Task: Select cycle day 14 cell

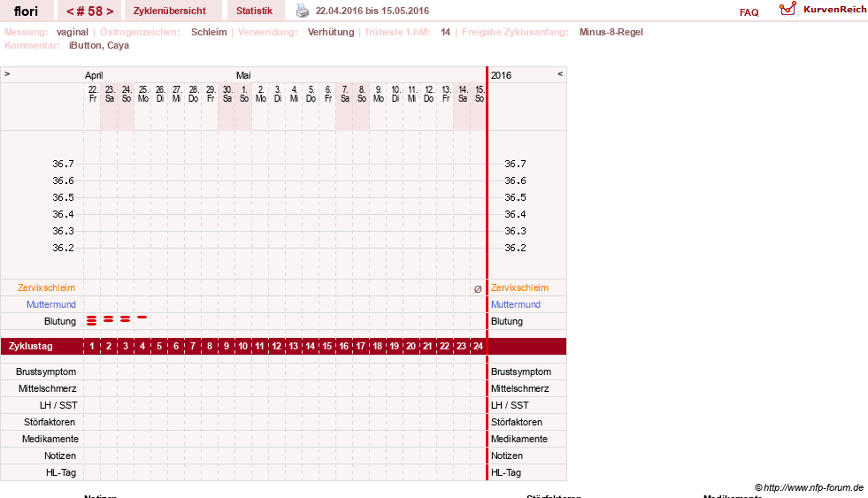Action: click(310, 347)
